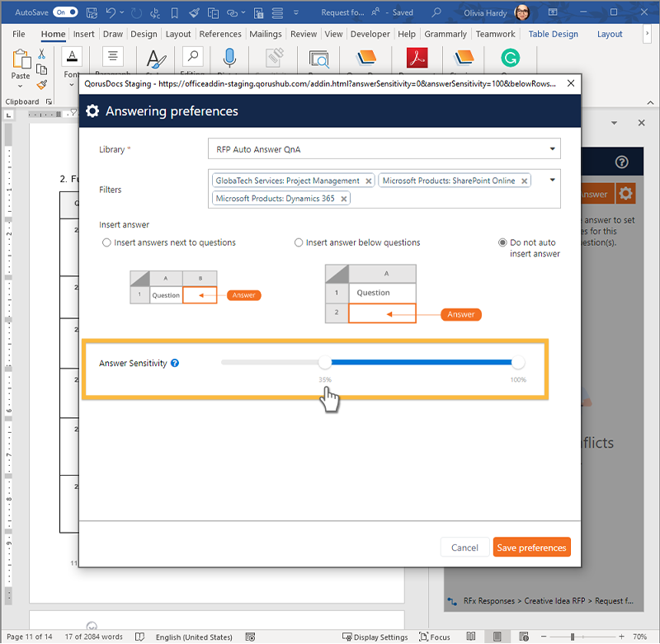Cancel the Answering preferences dialog
Image resolution: width=660 pixels, height=644 pixels.
coord(464,548)
